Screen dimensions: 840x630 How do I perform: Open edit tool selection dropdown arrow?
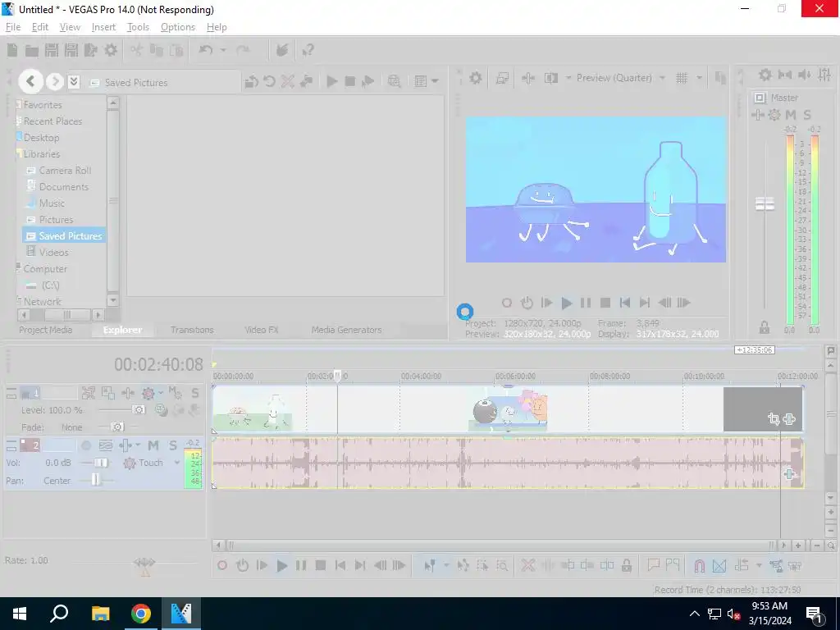[x=445, y=565]
